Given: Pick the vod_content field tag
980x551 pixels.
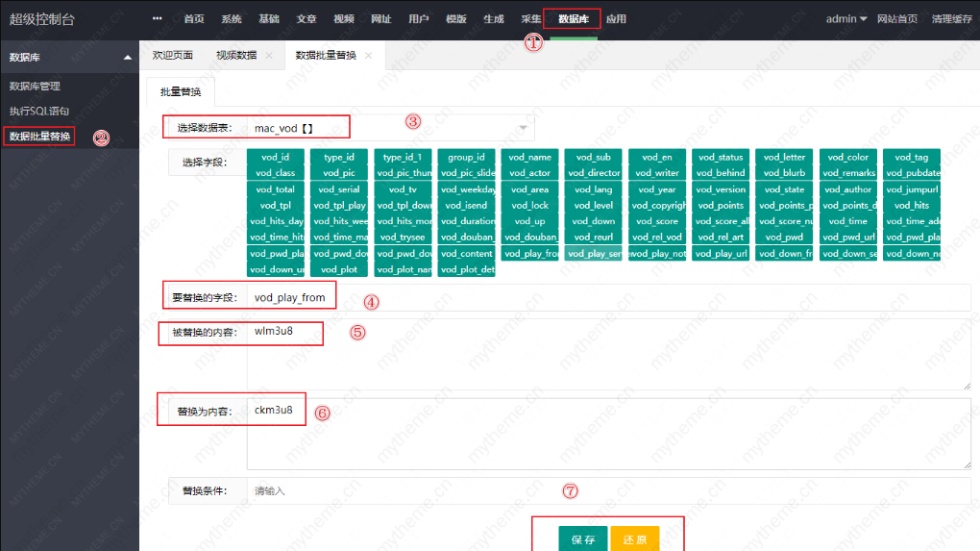Looking at the screenshot, I should click(466, 254).
